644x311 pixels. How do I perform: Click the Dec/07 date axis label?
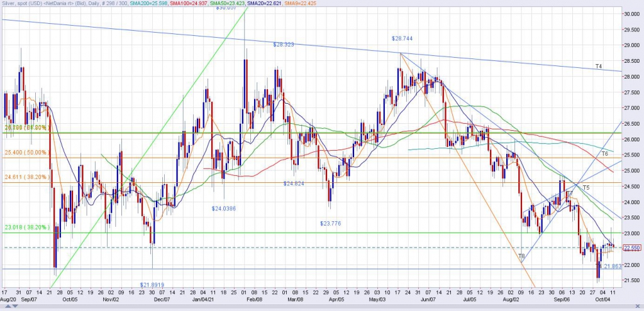[x=162, y=300]
